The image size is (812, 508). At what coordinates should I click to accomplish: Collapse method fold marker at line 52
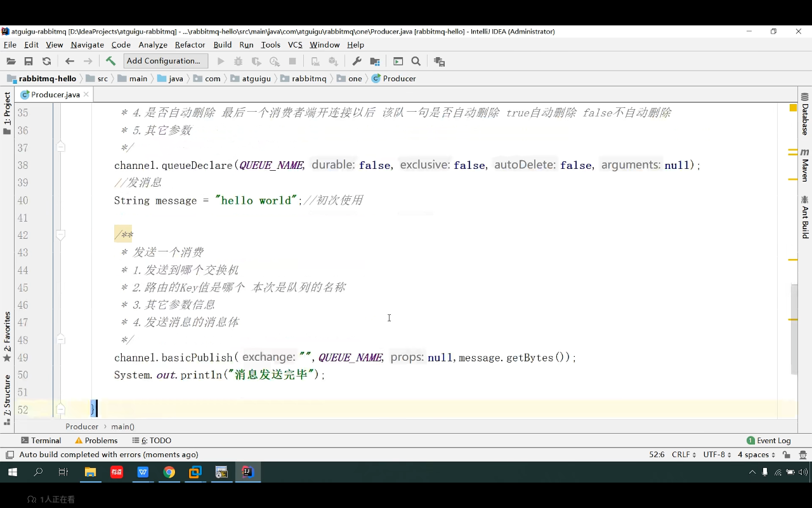pos(61,410)
